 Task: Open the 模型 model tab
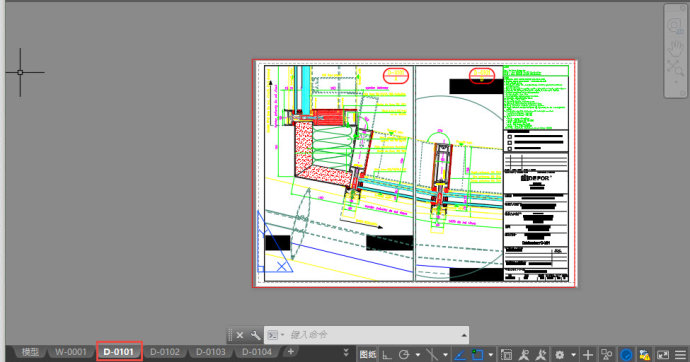30,352
